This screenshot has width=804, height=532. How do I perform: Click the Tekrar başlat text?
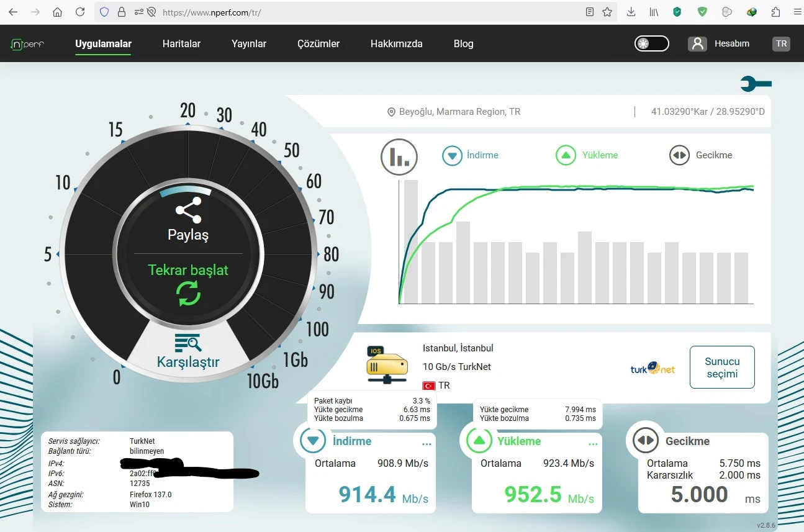tap(188, 270)
